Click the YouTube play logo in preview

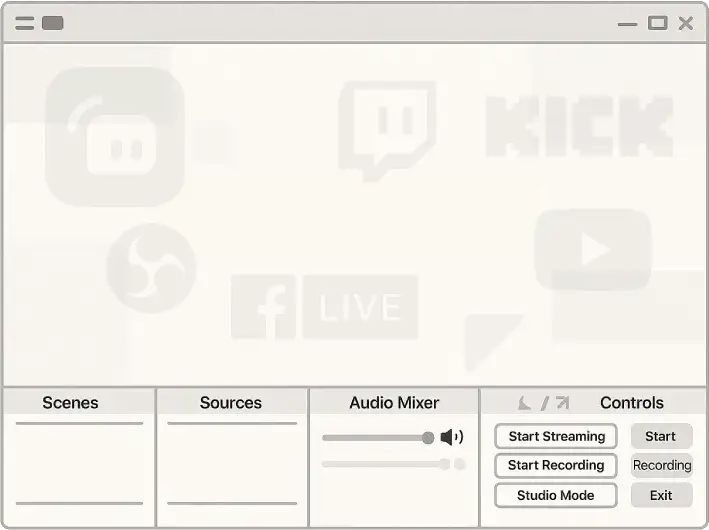[x=593, y=249]
